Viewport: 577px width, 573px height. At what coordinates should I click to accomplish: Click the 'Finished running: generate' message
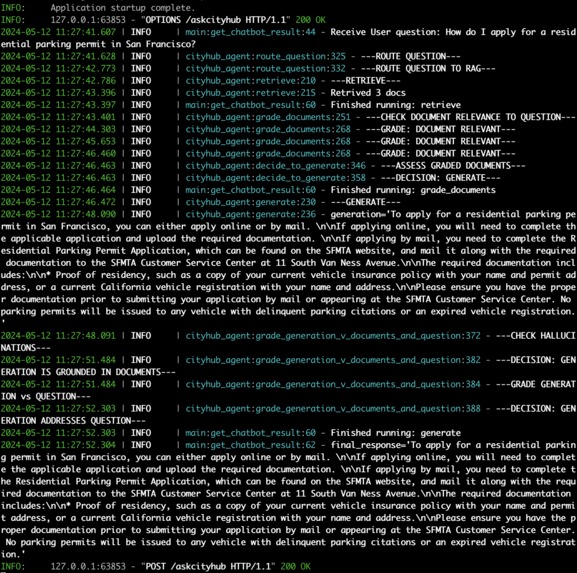pyautogui.click(x=396, y=432)
